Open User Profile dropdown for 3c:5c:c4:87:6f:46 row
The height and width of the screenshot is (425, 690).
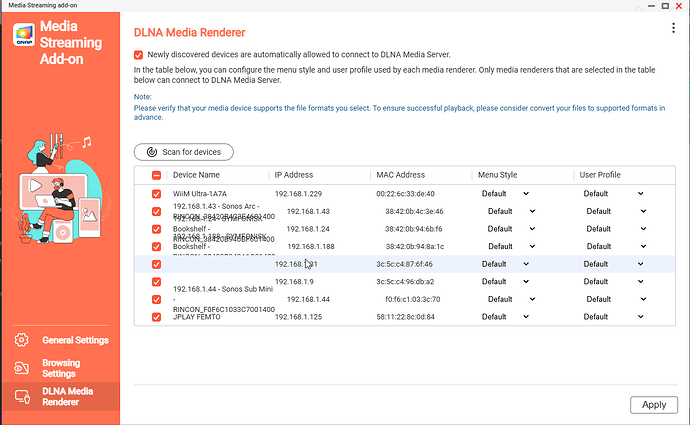click(613, 264)
